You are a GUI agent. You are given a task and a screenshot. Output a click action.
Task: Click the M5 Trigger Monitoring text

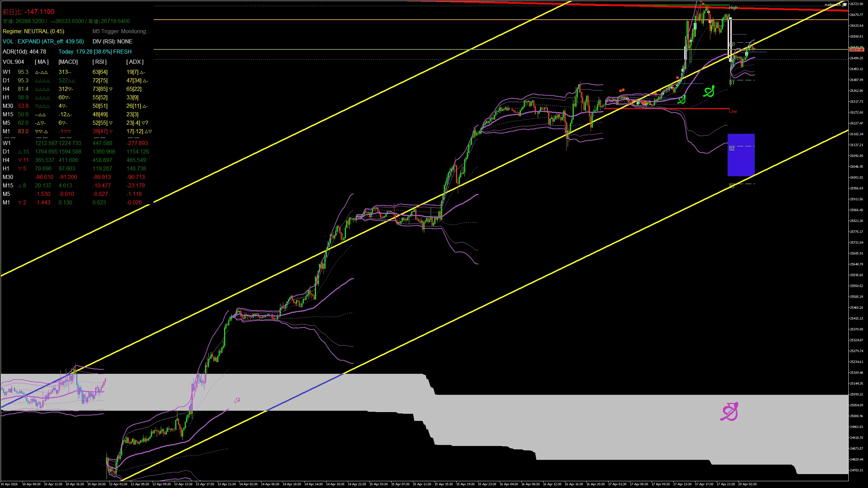pos(121,31)
